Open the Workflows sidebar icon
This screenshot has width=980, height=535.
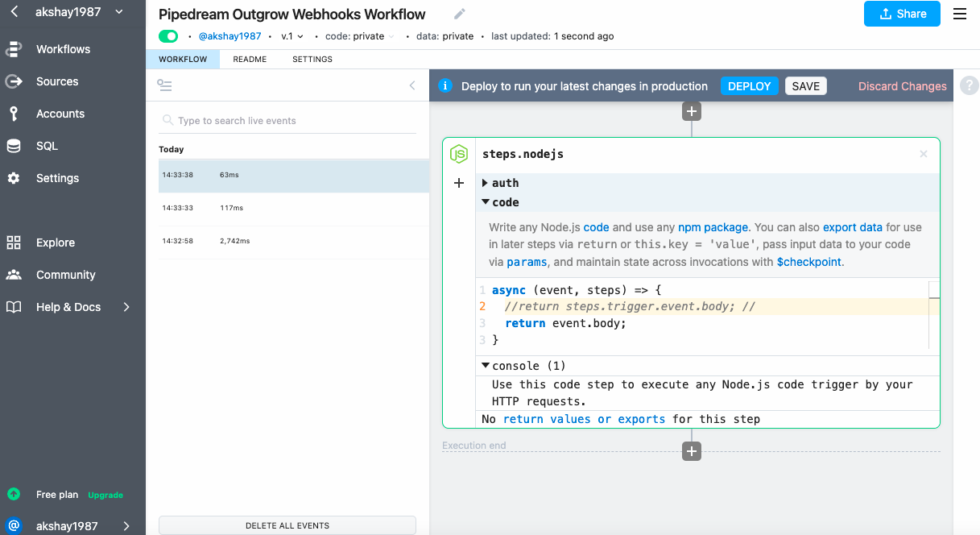tap(14, 49)
